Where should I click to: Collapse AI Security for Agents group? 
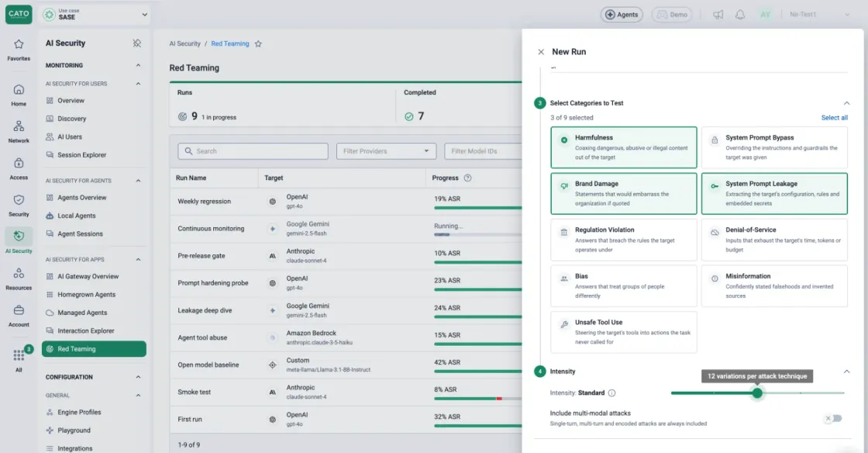(138, 181)
